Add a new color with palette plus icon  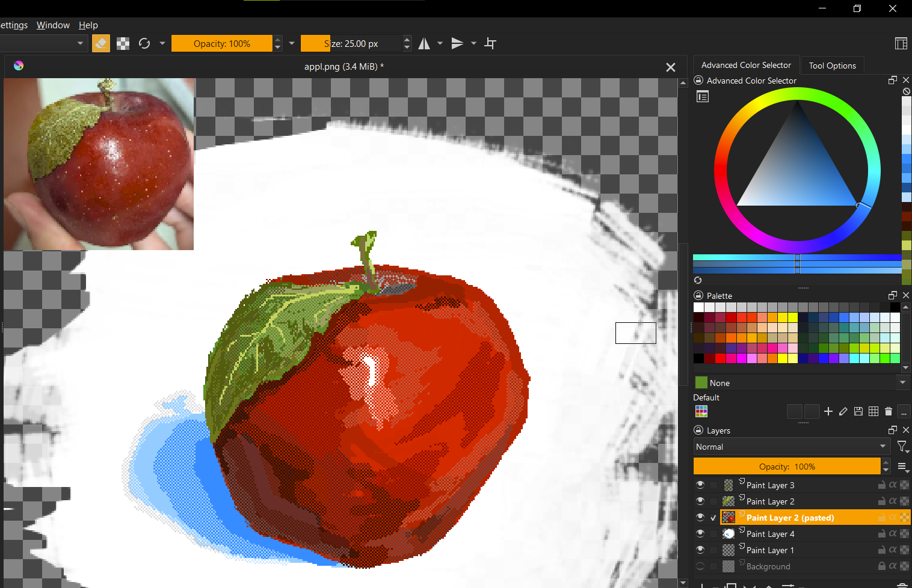(x=828, y=411)
